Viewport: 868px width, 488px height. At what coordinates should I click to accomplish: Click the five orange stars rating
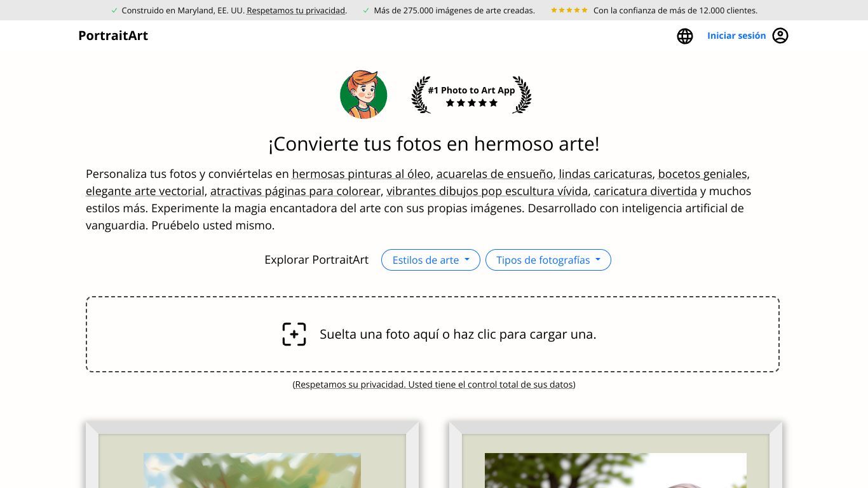(569, 10)
